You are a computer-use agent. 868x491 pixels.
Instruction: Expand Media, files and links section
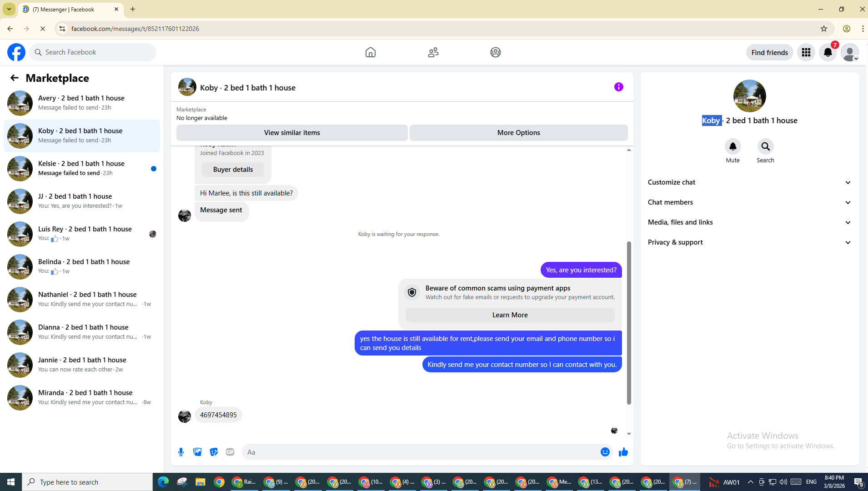[x=749, y=222]
